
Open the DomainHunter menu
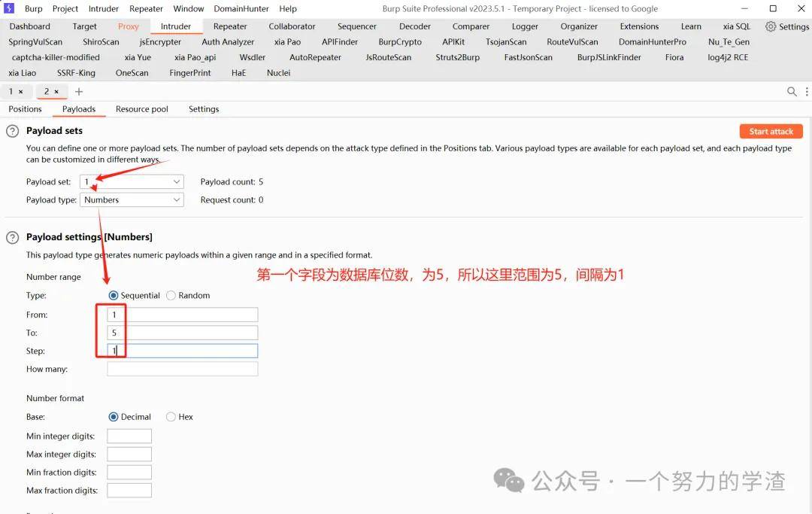(x=241, y=9)
